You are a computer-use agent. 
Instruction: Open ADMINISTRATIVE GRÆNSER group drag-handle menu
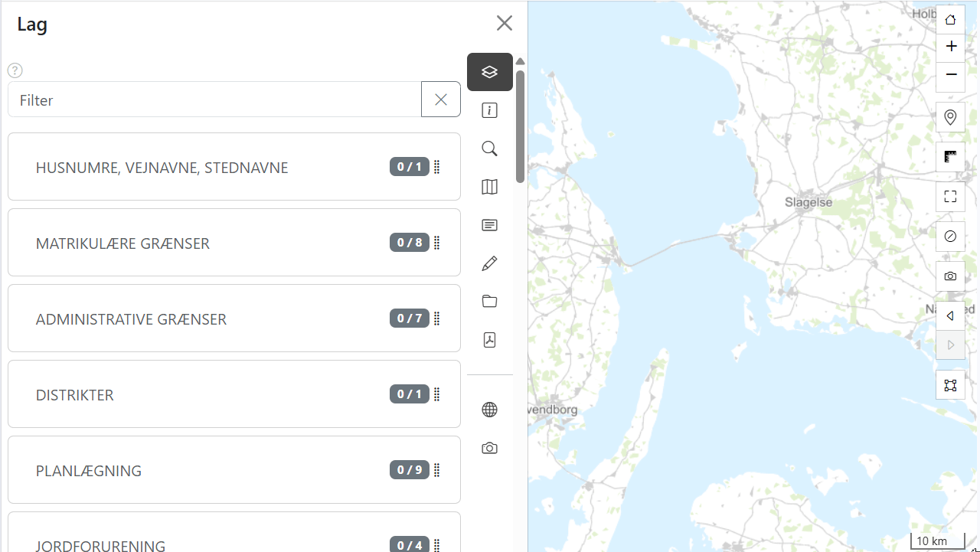[437, 318]
